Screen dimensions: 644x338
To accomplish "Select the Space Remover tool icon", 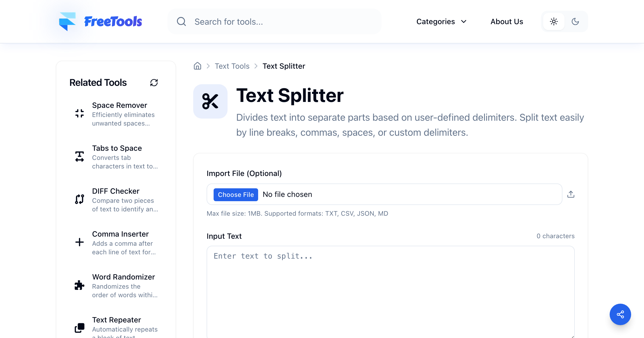I will coord(80,113).
